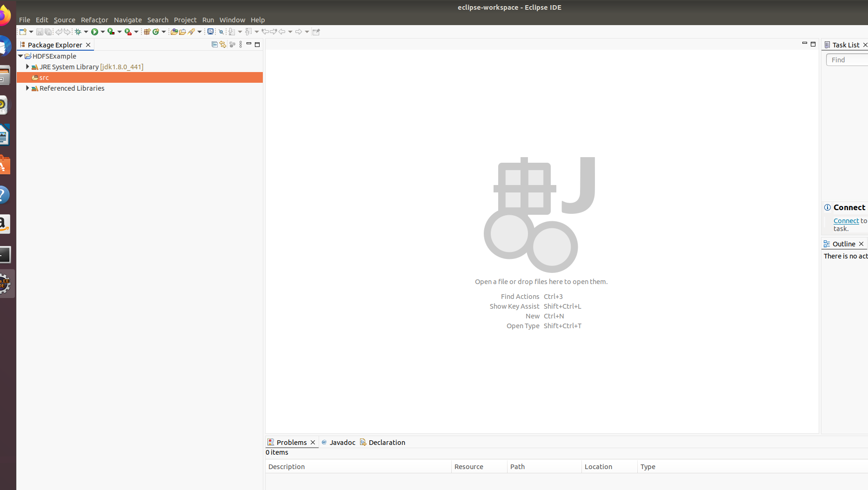868x490 pixels.
Task: Click the New Java Class icon
Action: click(x=156, y=32)
